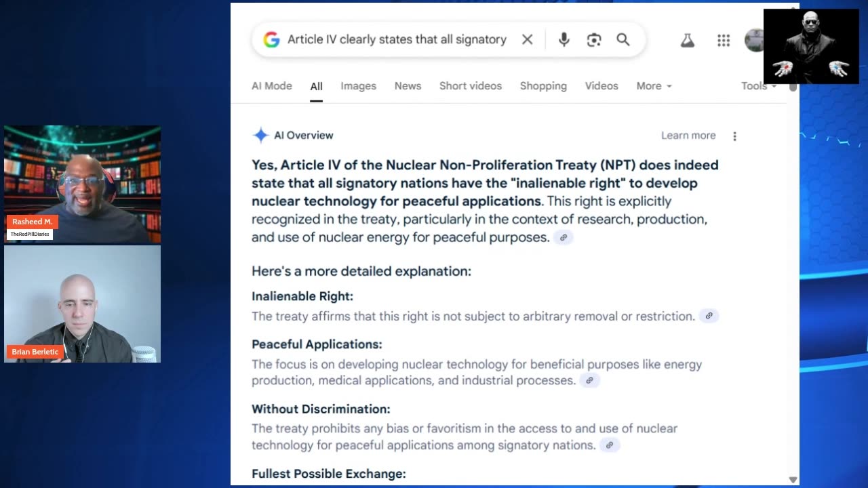Click the 'Fullest Possible Exchange:' heading
The height and width of the screenshot is (488, 868).
pos(329,474)
